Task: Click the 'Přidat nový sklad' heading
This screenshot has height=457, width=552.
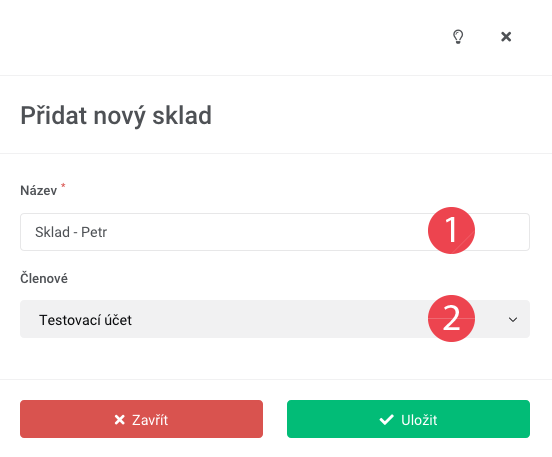Action: coord(116,116)
